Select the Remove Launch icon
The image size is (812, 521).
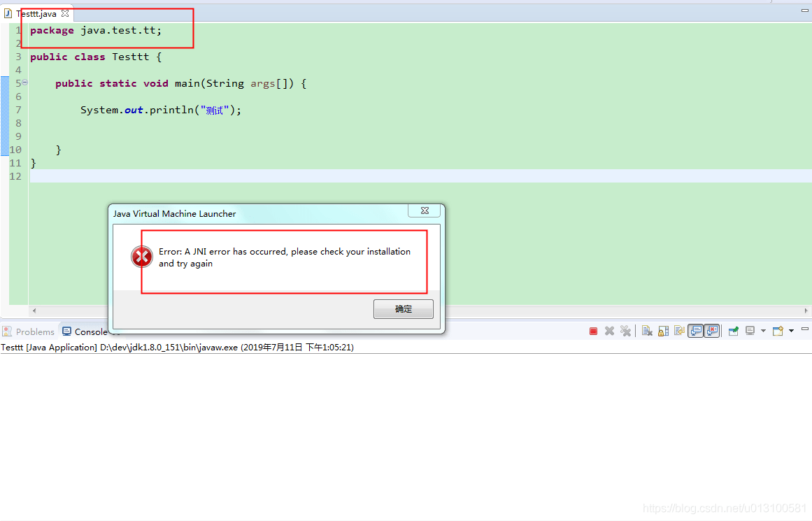point(608,331)
